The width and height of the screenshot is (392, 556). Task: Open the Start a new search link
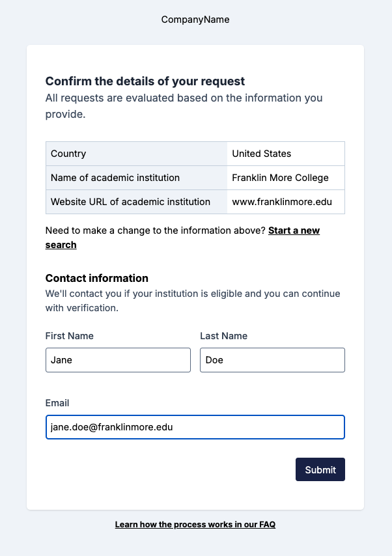pos(294,230)
